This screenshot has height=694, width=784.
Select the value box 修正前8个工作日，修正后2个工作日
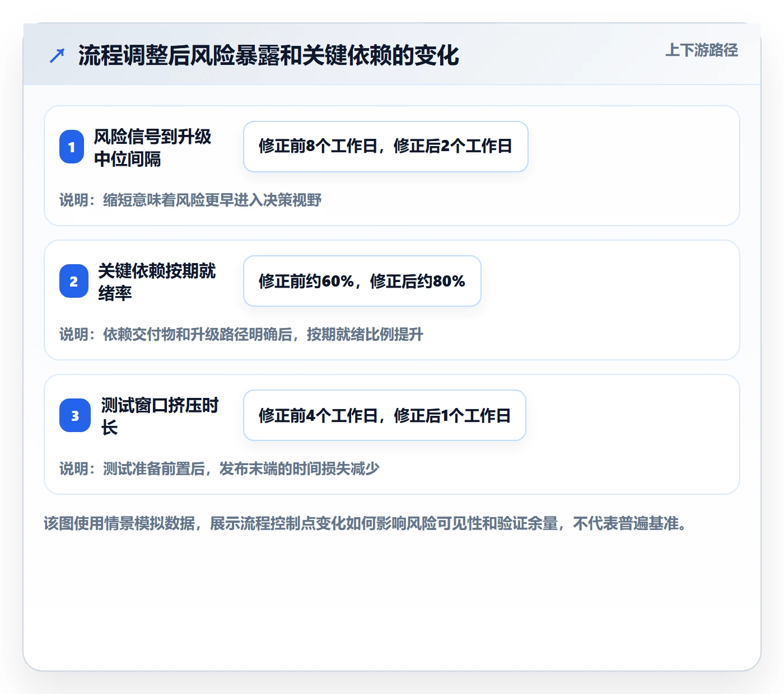[386, 147]
